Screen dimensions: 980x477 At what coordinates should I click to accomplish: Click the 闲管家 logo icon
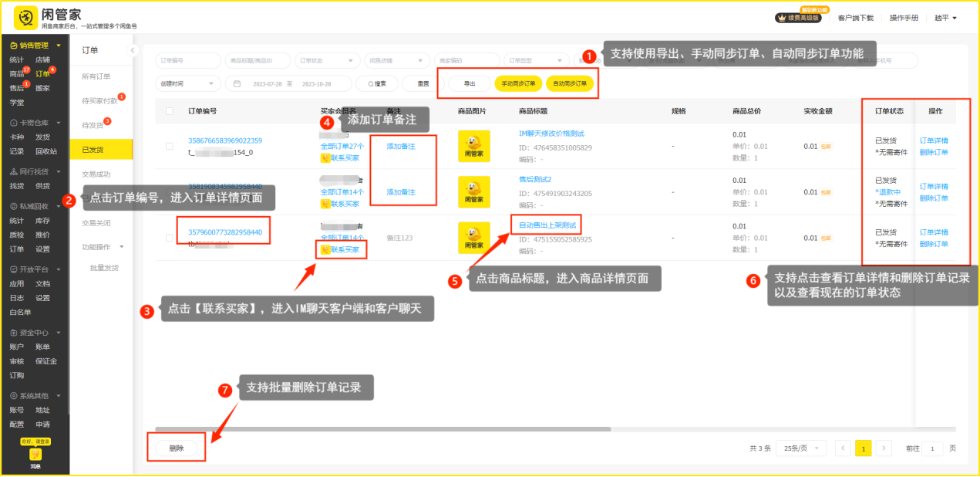(26, 18)
